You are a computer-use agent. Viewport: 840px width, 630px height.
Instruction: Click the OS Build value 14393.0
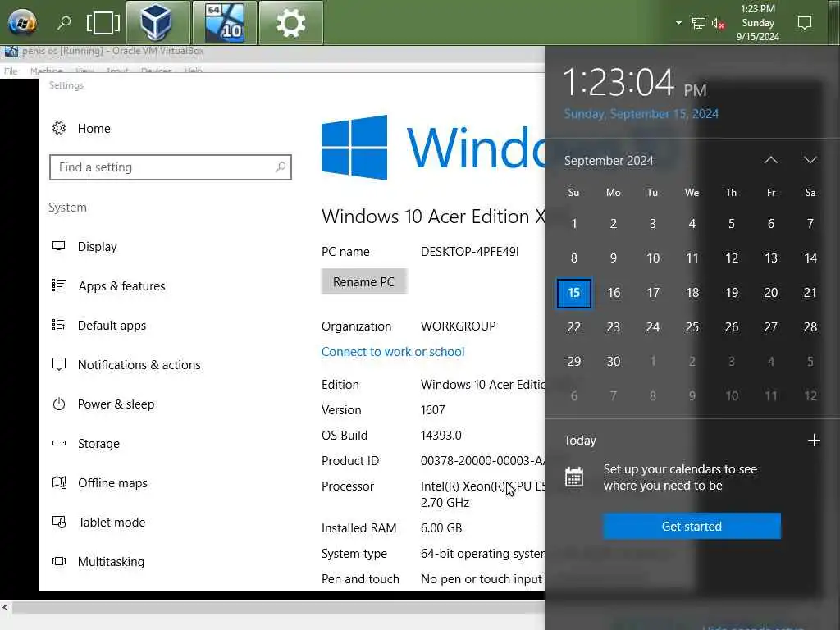pos(441,435)
